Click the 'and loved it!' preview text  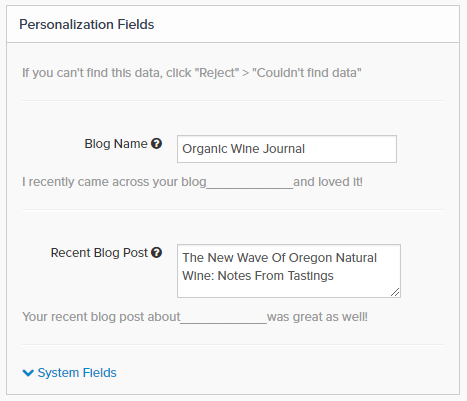[x=328, y=182]
